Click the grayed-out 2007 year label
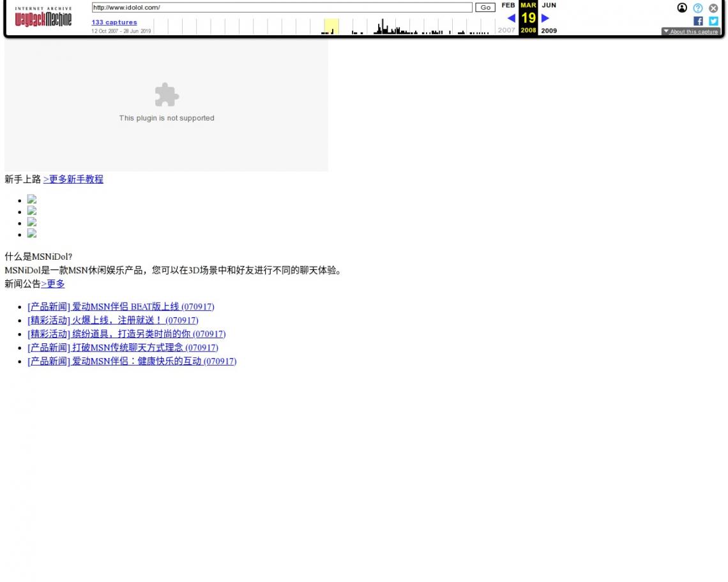728x582 pixels. click(506, 30)
